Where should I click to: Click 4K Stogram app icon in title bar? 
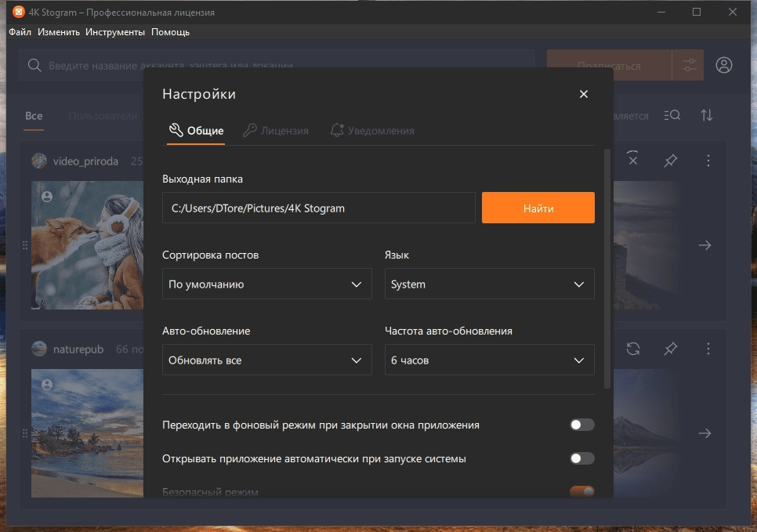[x=18, y=12]
